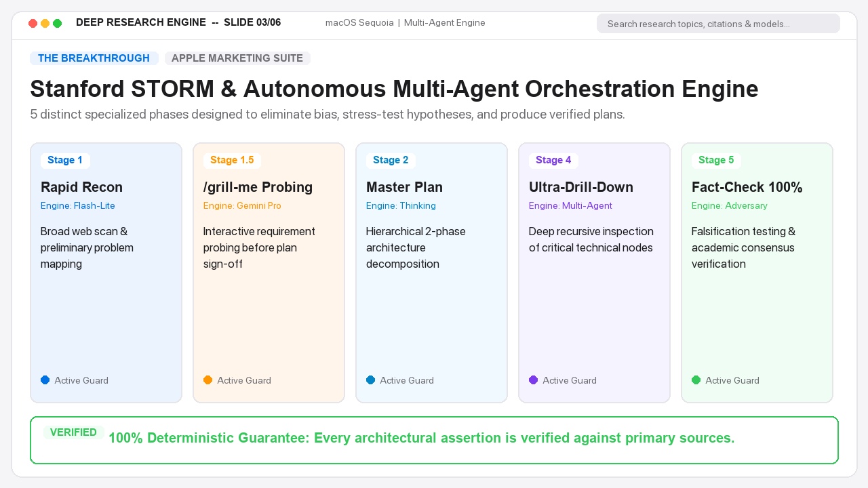Click the 5 distinct specialized phases subtitle
Image resolution: width=868 pixels, height=488 pixels.
(328, 115)
